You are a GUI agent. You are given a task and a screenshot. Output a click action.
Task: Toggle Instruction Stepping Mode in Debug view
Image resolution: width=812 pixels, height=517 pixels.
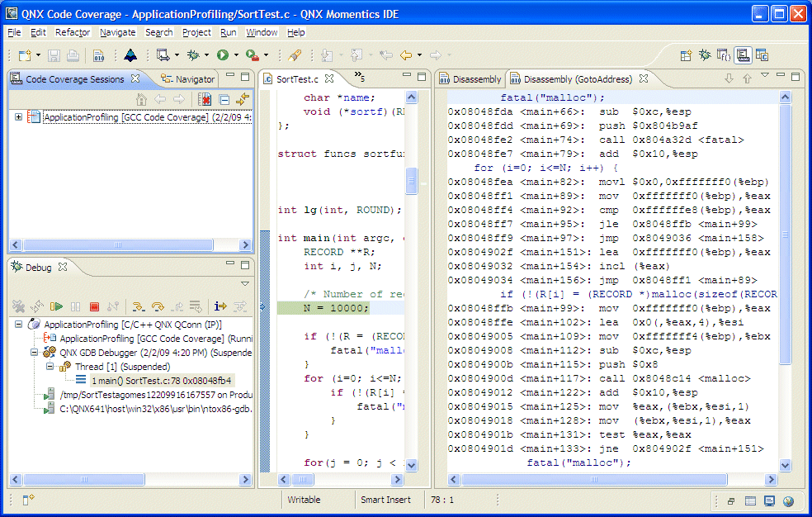(220, 306)
